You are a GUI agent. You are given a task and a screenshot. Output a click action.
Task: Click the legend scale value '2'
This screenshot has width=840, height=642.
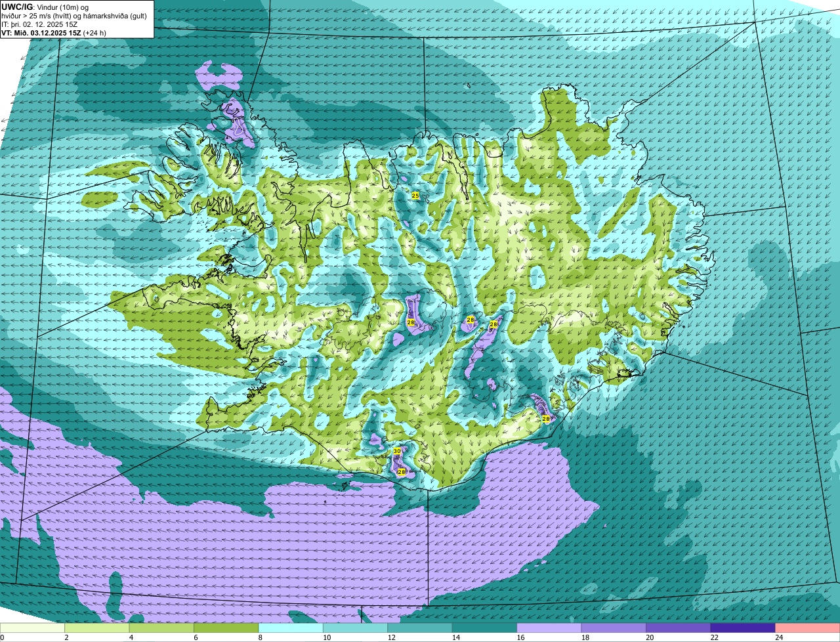pyautogui.click(x=66, y=637)
